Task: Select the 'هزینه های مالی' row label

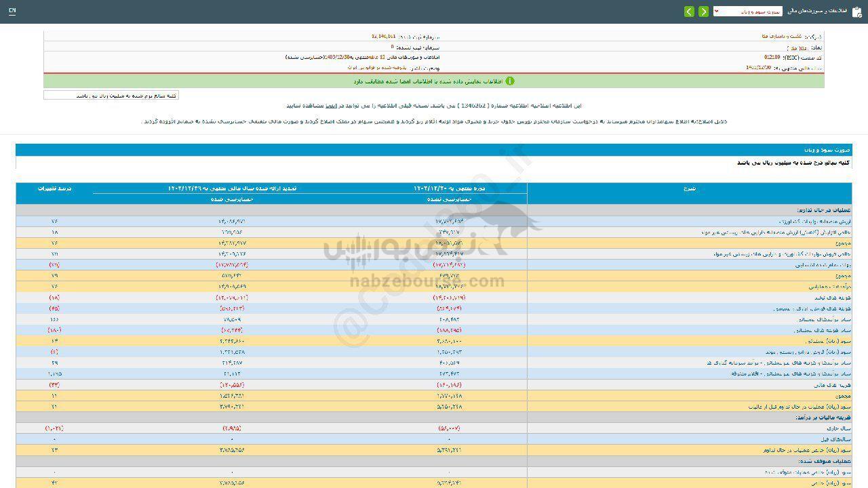Action: point(835,384)
